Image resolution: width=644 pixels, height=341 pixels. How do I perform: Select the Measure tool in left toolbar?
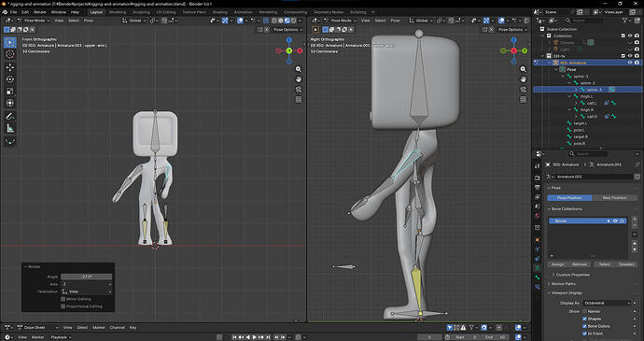(x=10, y=128)
